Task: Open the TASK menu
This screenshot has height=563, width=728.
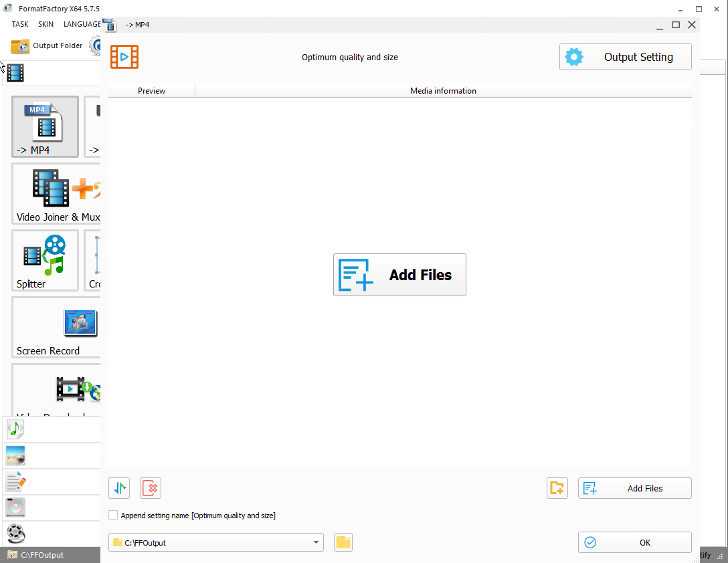Action: point(20,24)
